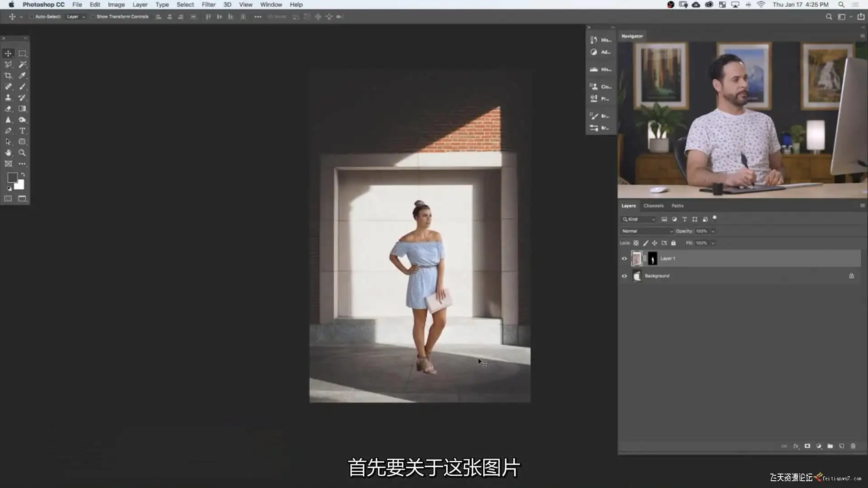Viewport: 868px width, 488px height.
Task: Switch to the Channels tab
Action: [653, 206]
